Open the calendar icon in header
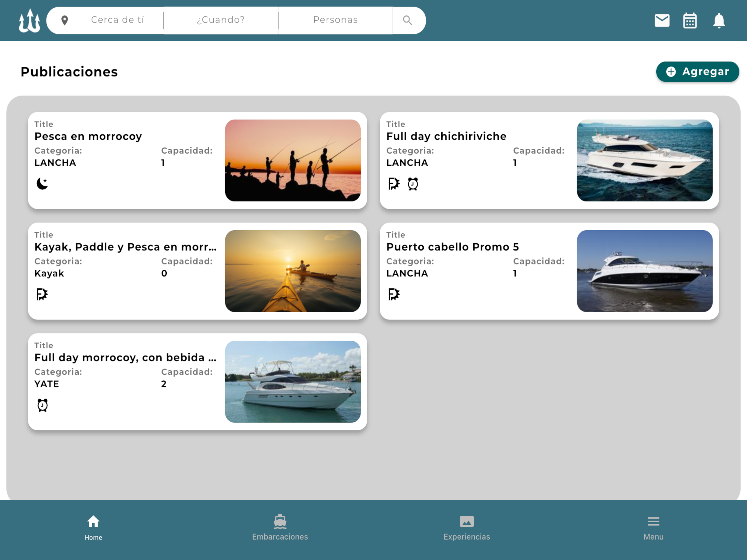 (689, 21)
